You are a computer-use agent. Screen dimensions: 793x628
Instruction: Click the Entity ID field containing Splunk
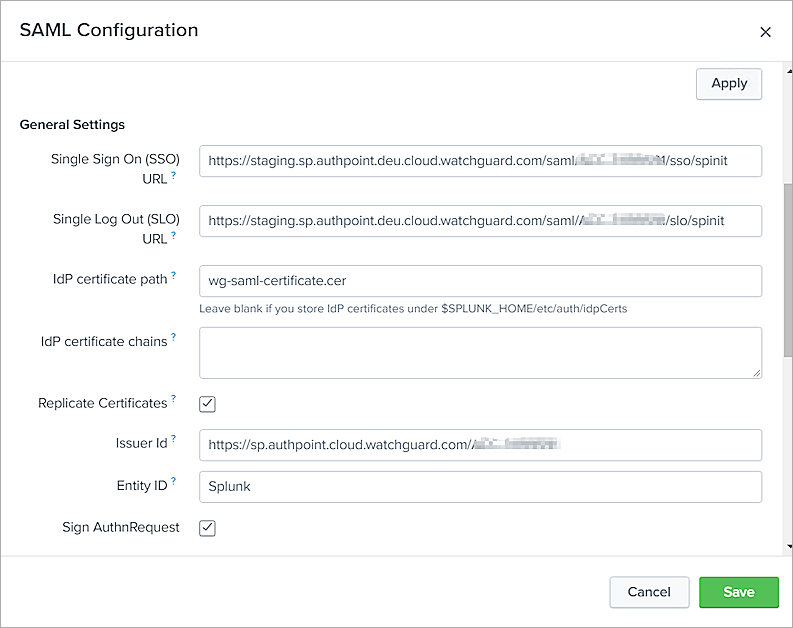480,487
